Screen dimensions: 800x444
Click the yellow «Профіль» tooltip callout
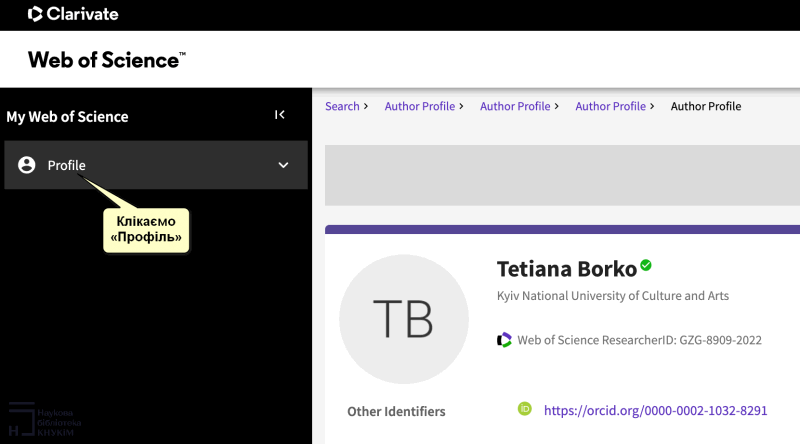pyautogui.click(x=148, y=231)
